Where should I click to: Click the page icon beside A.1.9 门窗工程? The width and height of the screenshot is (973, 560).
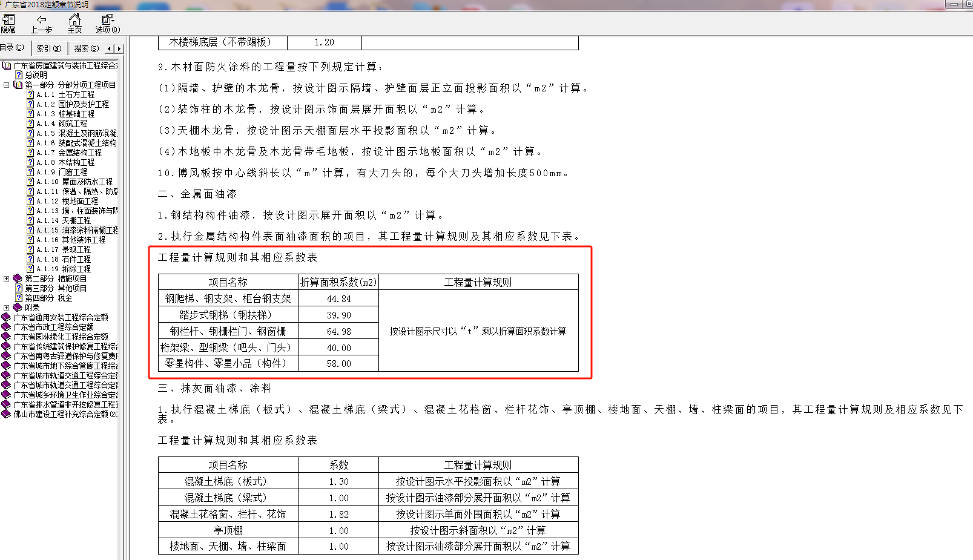pyautogui.click(x=30, y=172)
